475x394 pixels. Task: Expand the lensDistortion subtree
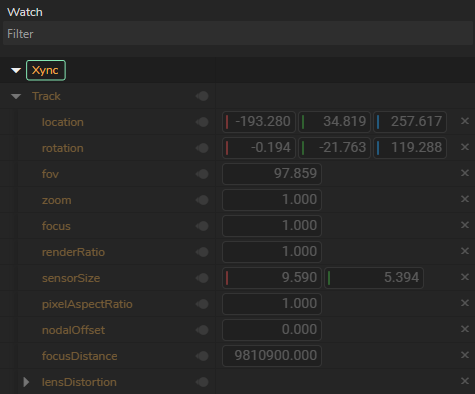tap(26, 382)
